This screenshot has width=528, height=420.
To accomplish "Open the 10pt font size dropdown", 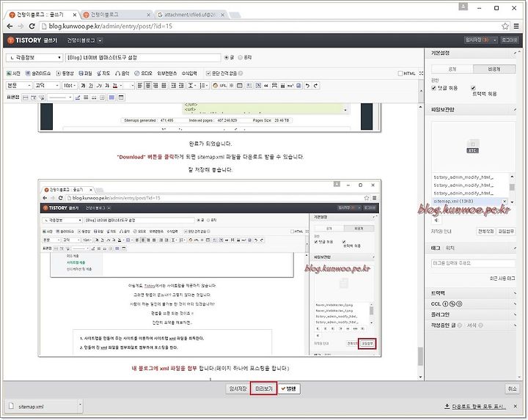I will (x=70, y=86).
